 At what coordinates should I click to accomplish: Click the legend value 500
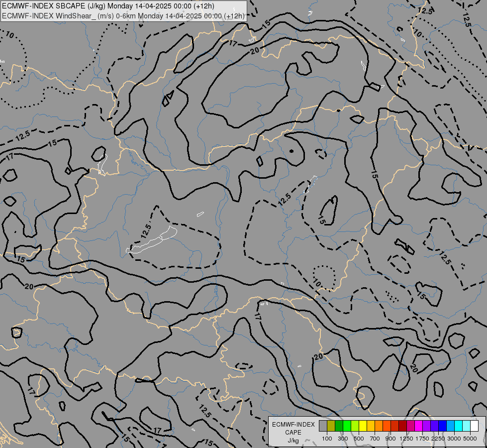359,439
